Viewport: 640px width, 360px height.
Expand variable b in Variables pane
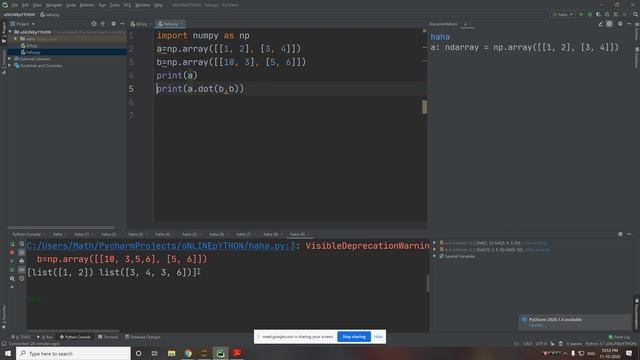pyautogui.click(x=434, y=249)
